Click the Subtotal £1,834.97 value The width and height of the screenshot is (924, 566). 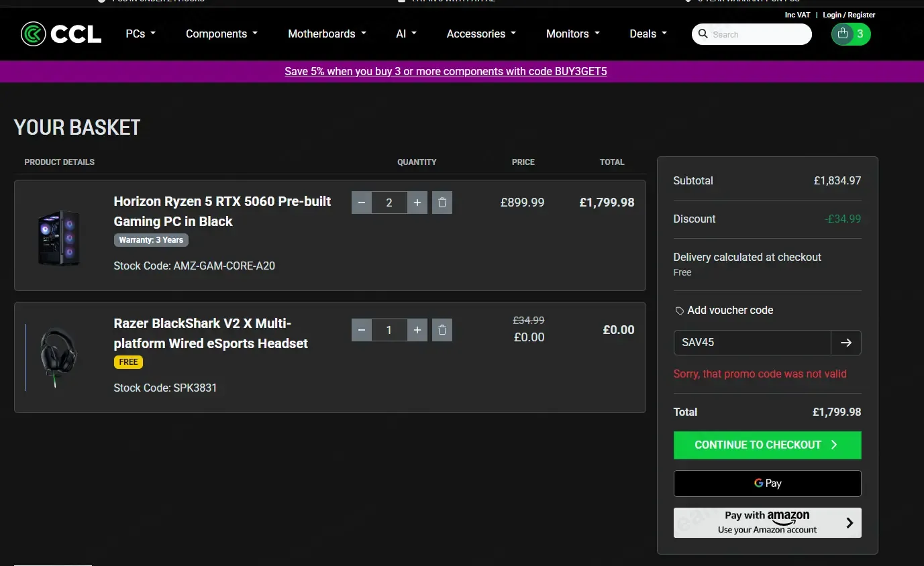click(837, 181)
